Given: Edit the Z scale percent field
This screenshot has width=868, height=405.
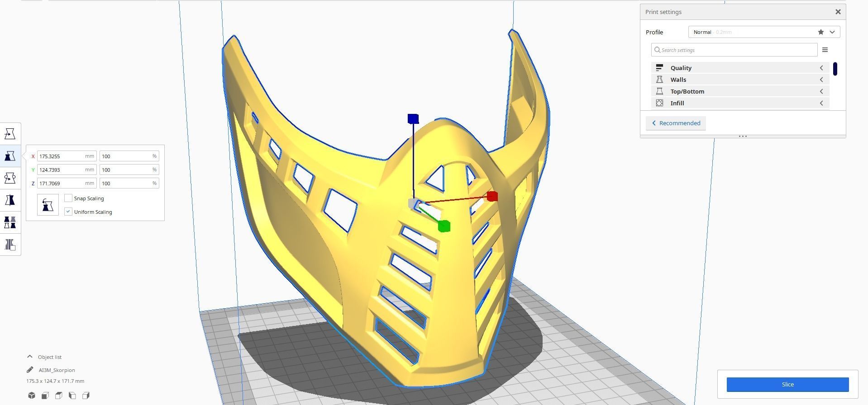Looking at the screenshot, I should click(x=129, y=183).
